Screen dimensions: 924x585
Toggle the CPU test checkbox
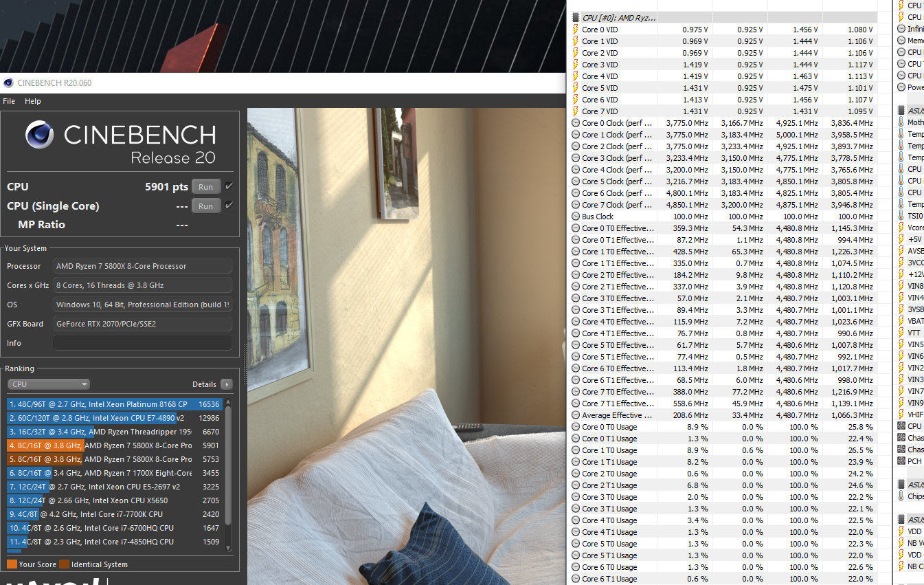point(229,186)
